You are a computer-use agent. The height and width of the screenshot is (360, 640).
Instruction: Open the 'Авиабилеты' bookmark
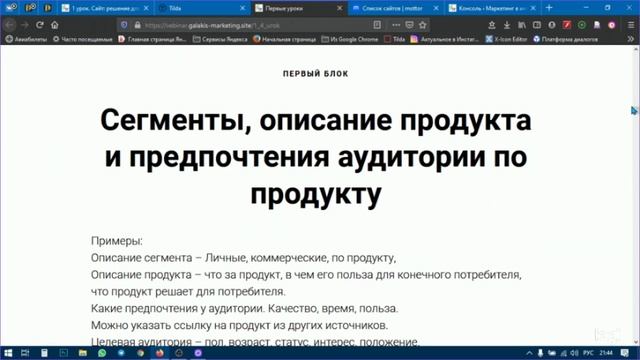(x=26, y=39)
